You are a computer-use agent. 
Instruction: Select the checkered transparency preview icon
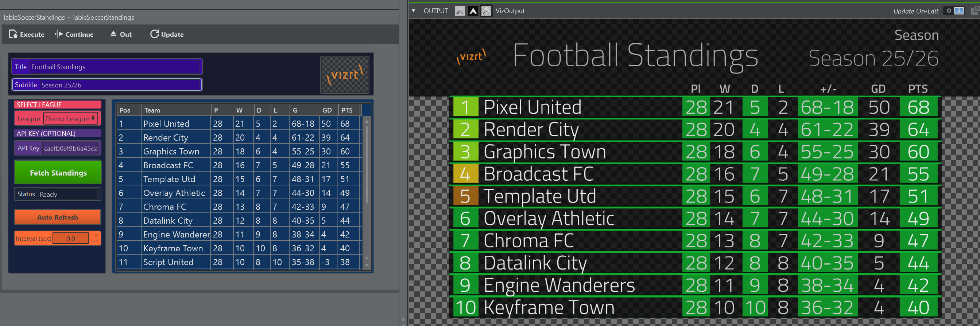pyautogui.click(x=486, y=11)
